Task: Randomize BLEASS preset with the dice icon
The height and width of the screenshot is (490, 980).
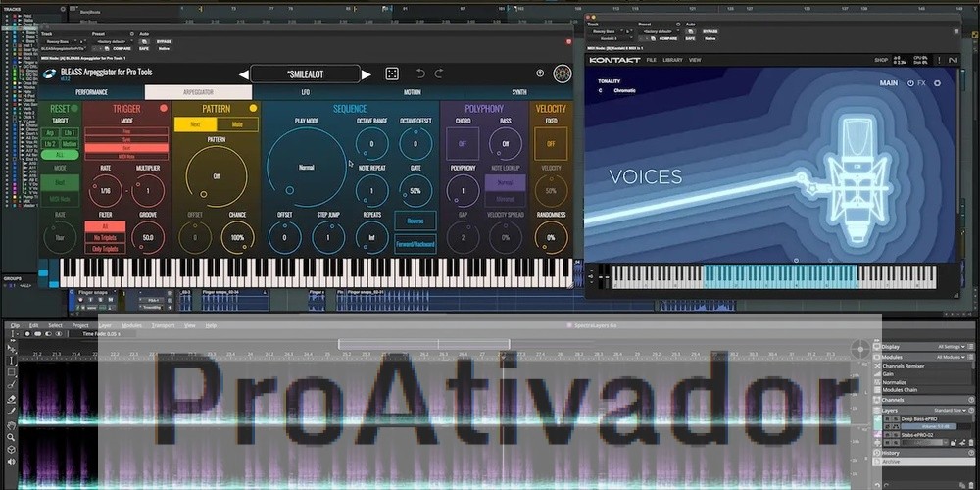Action: [392, 73]
